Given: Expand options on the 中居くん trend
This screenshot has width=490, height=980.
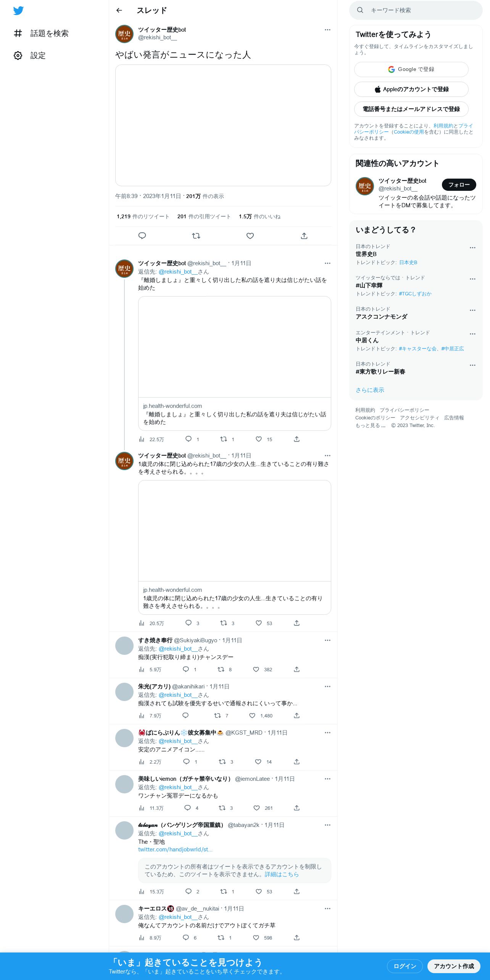Looking at the screenshot, I should coord(472,334).
